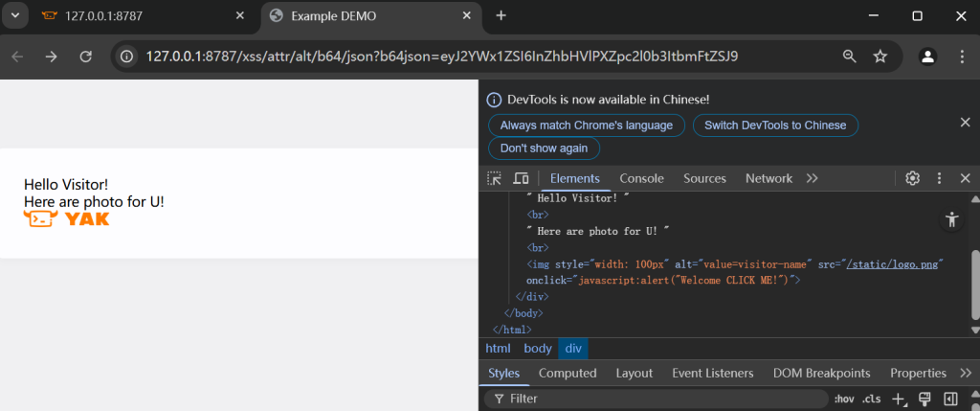Toggle the device toolbar emulation icon
The width and height of the screenshot is (980, 411).
tap(521, 178)
